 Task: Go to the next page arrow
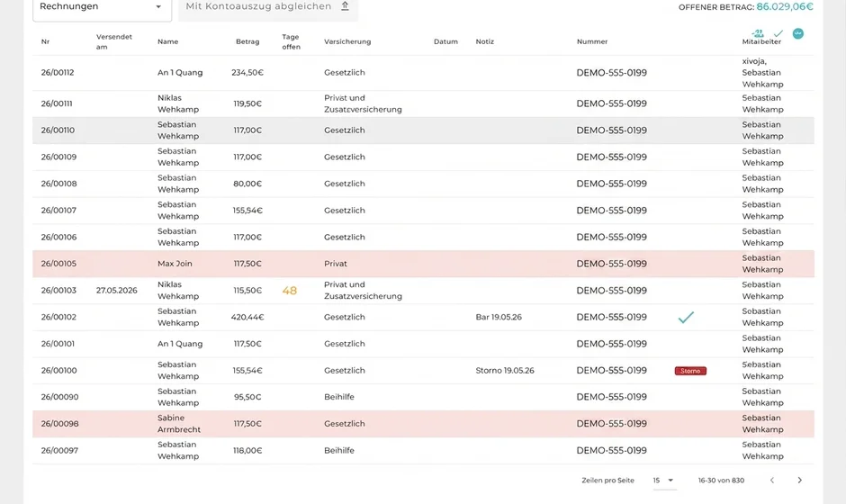(799, 481)
